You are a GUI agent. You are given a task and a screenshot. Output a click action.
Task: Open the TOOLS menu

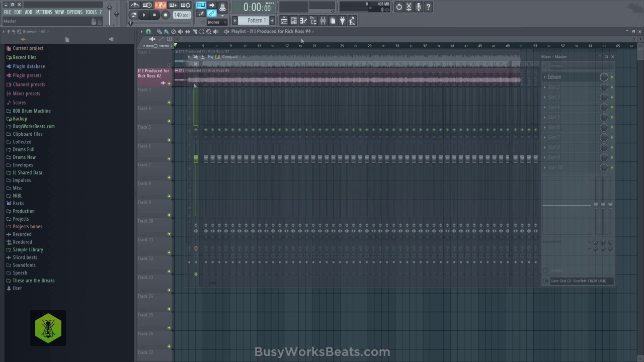pos(91,12)
